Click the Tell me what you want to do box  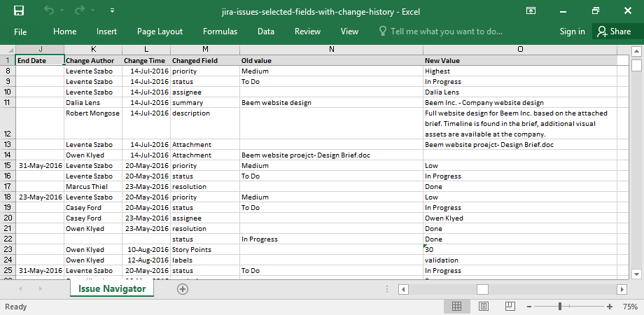point(441,31)
